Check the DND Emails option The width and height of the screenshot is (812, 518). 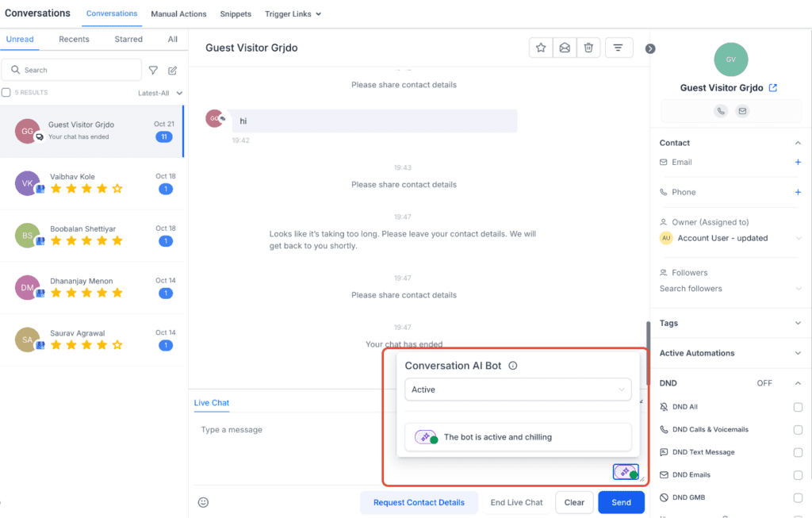click(x=799, y=474)
